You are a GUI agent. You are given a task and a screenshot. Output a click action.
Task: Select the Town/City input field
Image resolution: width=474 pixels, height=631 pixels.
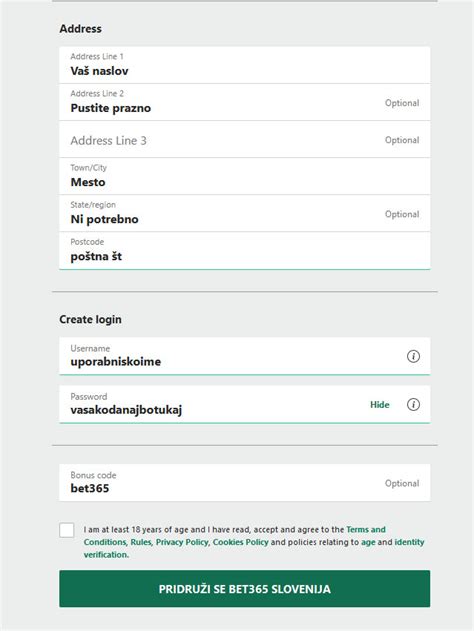coord(245,176)
